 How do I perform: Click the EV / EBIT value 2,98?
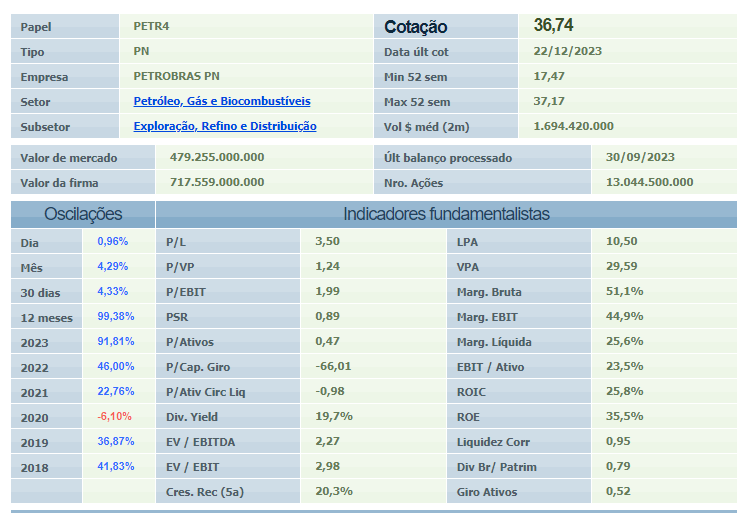click(x=327, y=466)
